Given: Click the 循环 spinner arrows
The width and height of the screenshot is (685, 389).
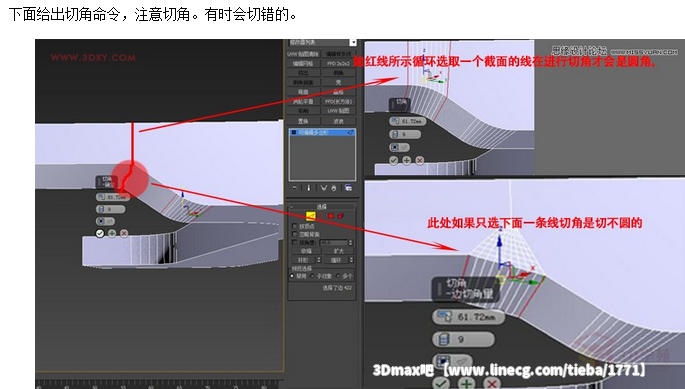Looking at the screenshot, I should tap(351, 260).
